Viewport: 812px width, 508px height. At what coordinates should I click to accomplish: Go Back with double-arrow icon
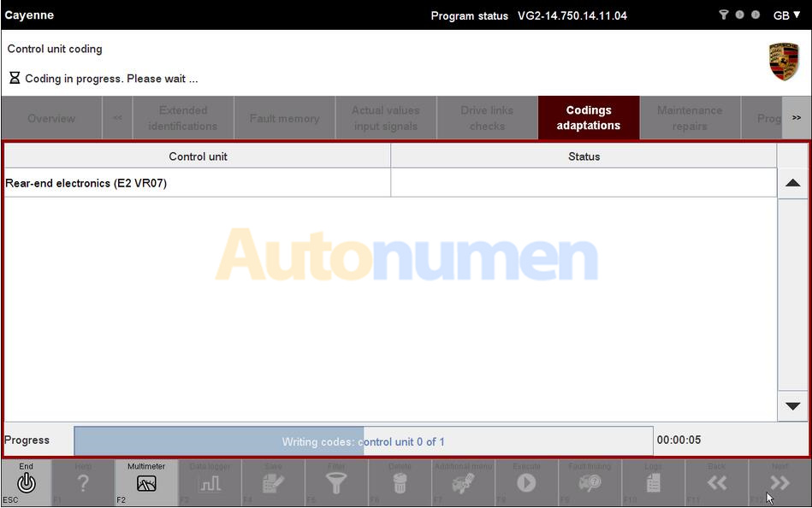click(716, 483)
